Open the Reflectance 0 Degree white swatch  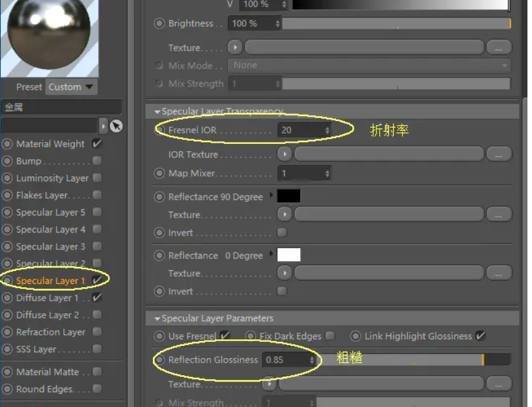point(288,255)
